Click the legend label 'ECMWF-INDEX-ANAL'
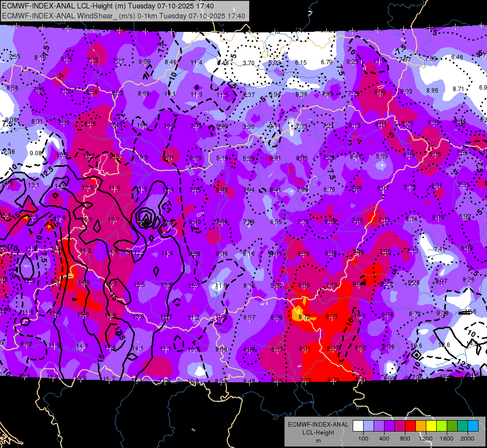Screen dimensions: 487x448 (318, 425)
